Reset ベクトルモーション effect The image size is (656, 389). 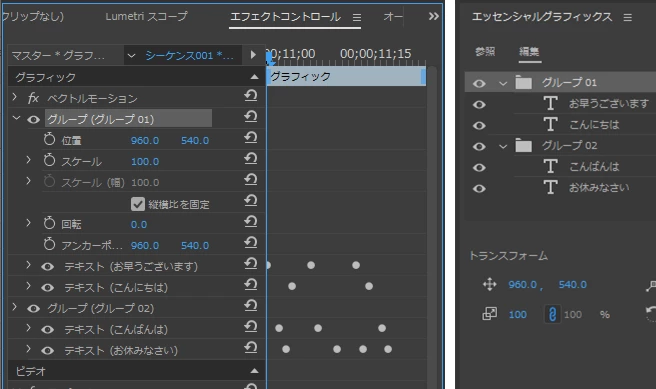(x=251, y=96)
